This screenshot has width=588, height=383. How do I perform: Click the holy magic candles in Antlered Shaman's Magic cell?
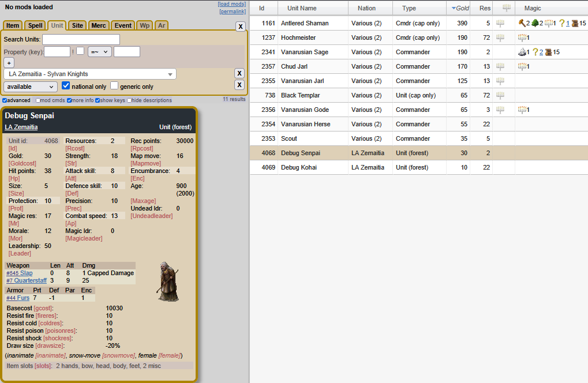[x=549, y=23]
